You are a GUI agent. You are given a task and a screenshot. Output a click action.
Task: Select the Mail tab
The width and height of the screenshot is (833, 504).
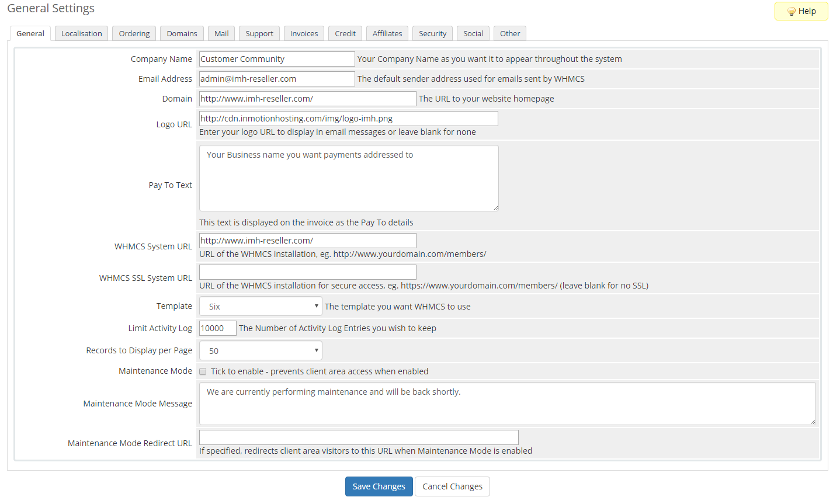[x=221, y=33]
